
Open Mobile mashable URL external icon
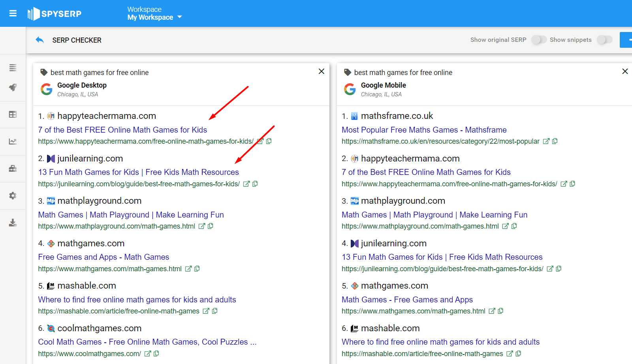click(x=510, y=354)
